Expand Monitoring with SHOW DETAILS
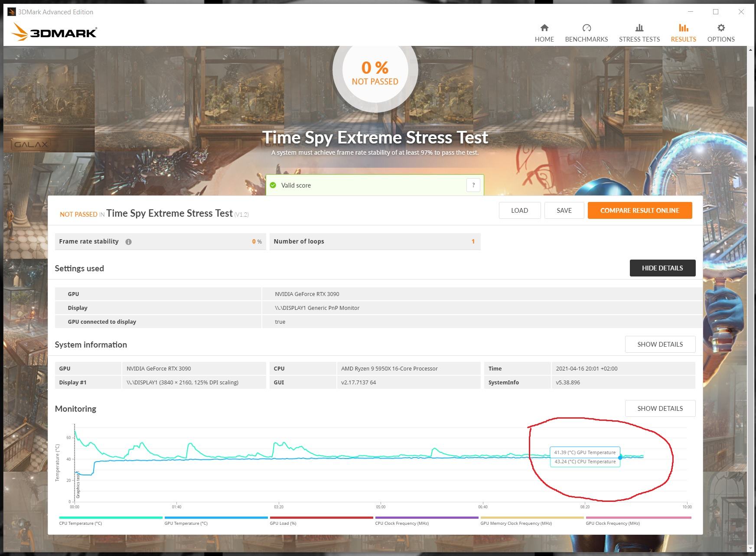 coord(660,408)
